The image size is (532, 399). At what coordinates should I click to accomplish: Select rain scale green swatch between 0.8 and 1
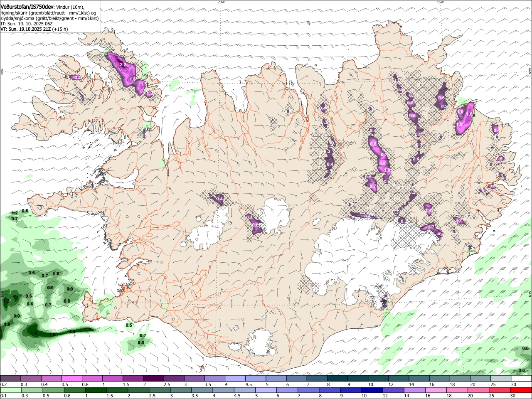click(74, 390)
